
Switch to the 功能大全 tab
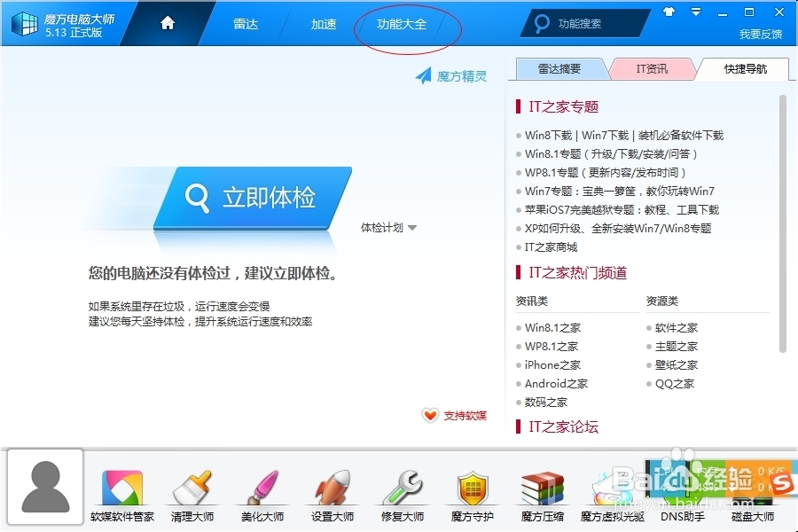[x=401, y=24]
